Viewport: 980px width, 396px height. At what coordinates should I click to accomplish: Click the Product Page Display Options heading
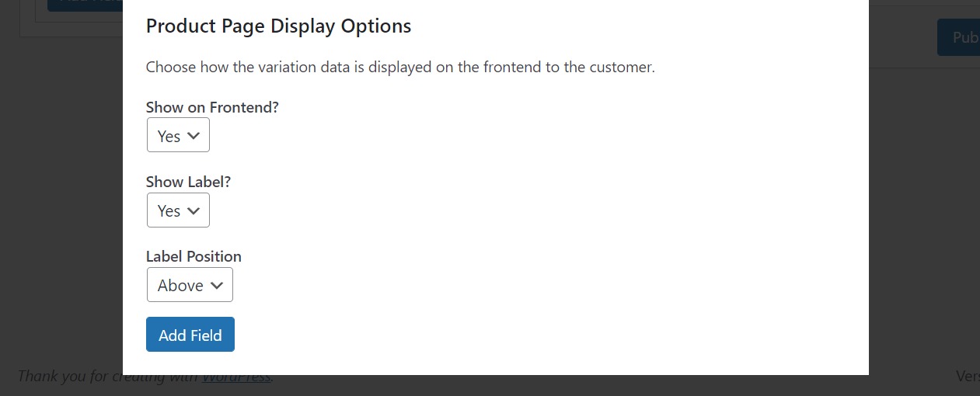coord(278,26)
